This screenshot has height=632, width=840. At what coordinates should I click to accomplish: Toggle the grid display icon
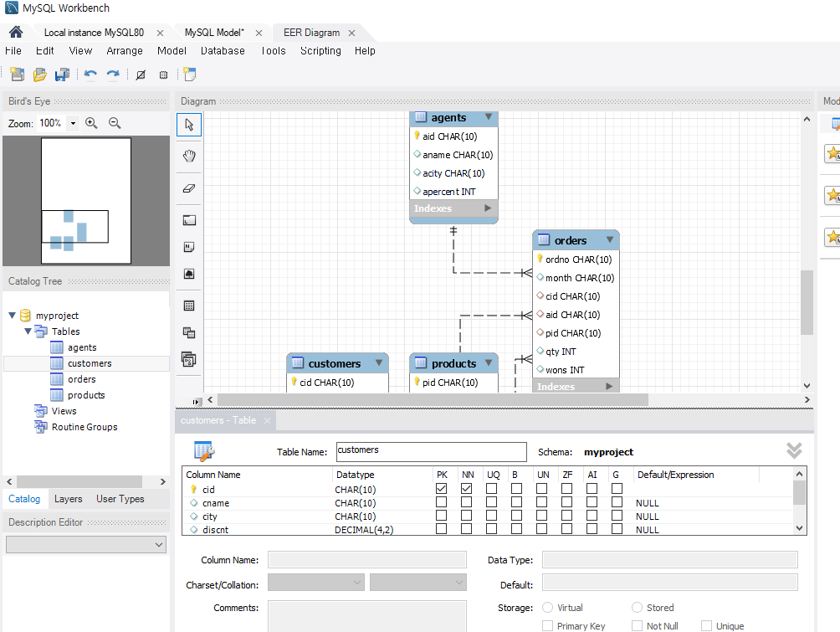tap(141, 75)
